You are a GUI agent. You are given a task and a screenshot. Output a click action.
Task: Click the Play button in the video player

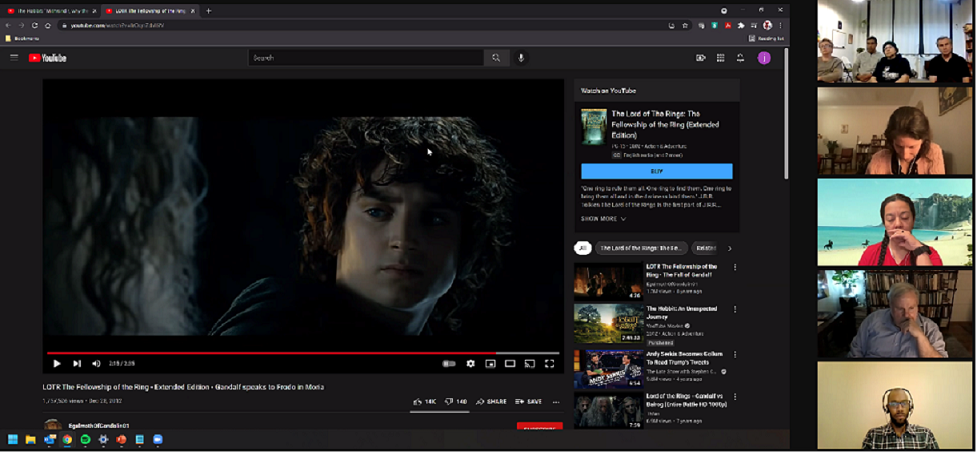pos(56,364)
